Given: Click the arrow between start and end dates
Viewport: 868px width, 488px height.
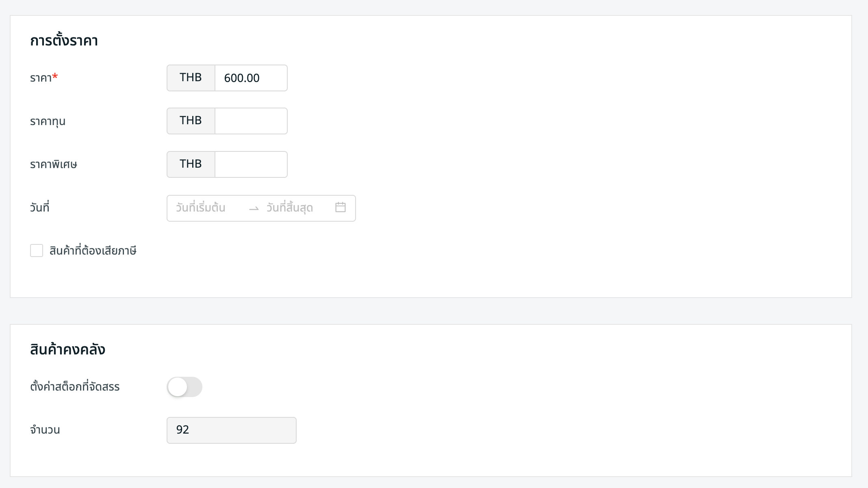Looking at the screenshot, I should [254, 209].
